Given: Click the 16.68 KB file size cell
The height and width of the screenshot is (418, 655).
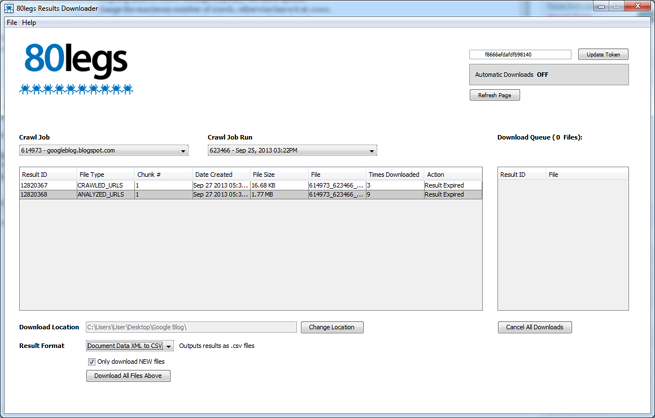Looking at the screenshot, I should [x=279, y=185].
